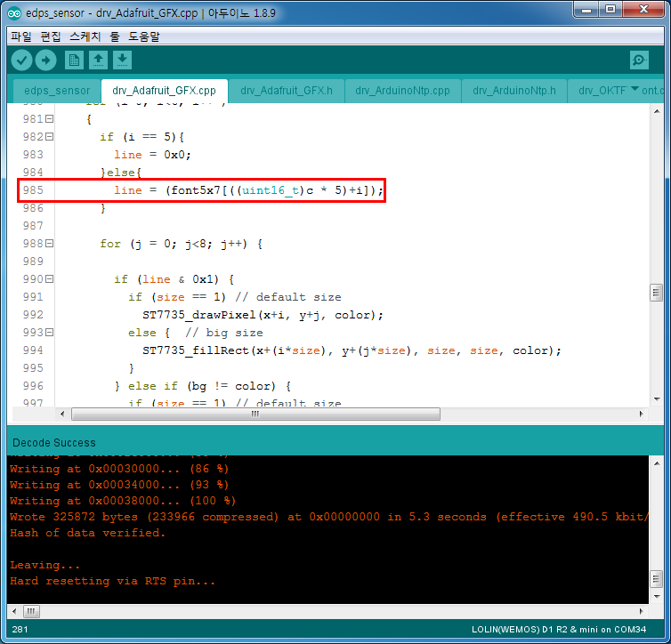Collapse the fold at line 990
Image resolution: width=671 pixels, height=644 pixels.
click(50, 279)
